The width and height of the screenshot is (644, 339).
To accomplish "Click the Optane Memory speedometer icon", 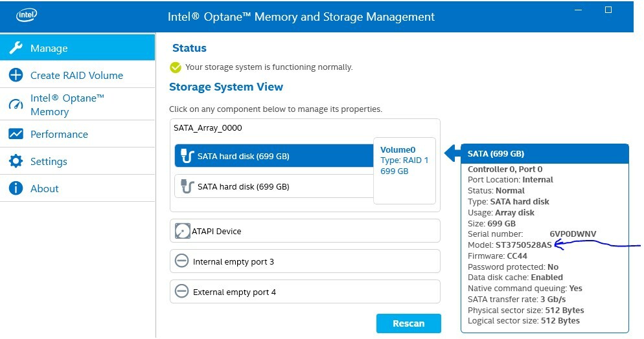I will [16, 104].
